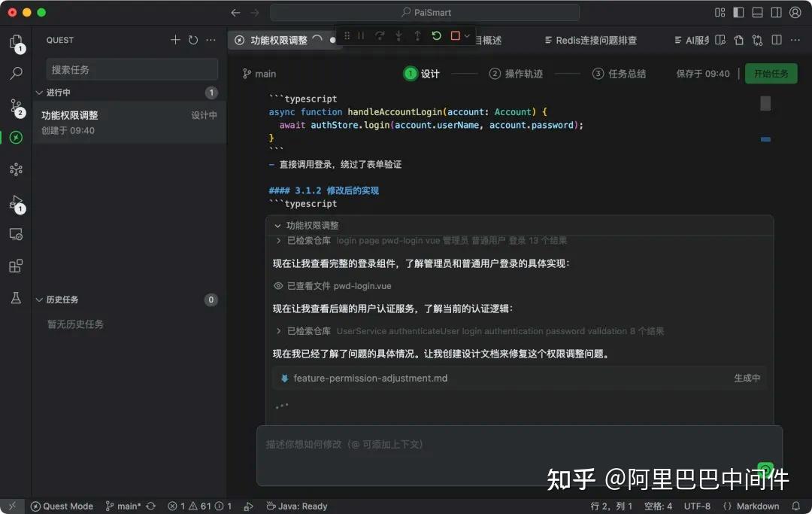This screenshot has width=812, height=514.
Task: Click the 搜索任务 search input field
Action: tap(132, 68)
